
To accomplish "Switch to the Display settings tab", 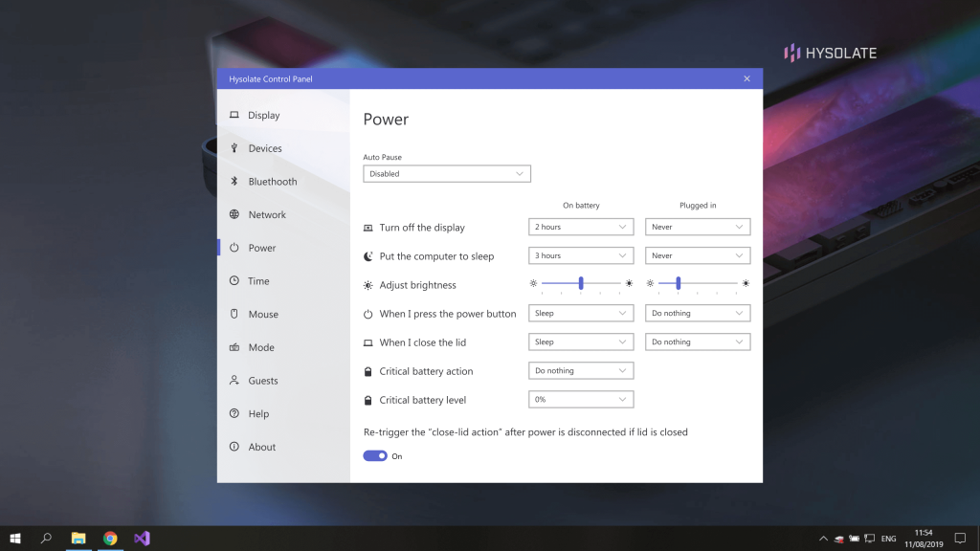I will point(263,116).
